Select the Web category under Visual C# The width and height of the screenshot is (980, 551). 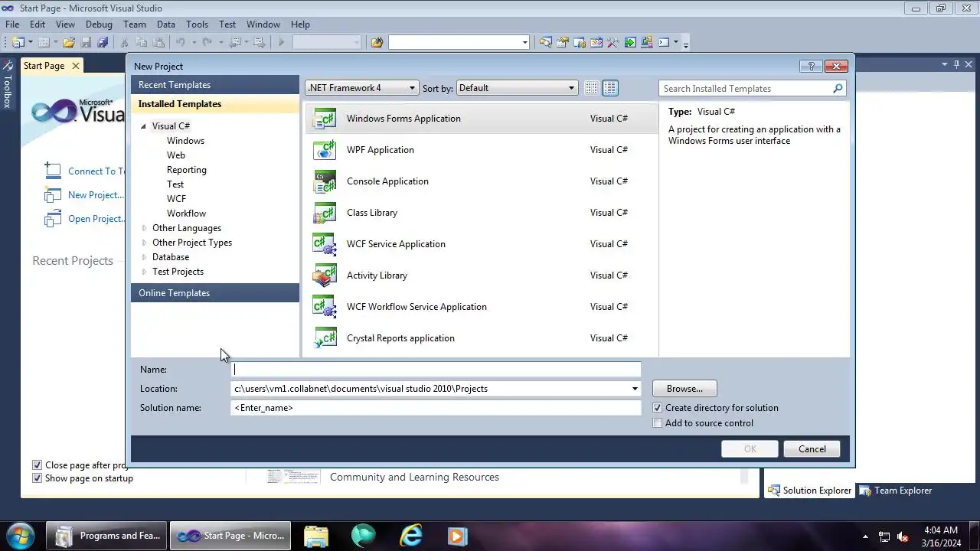[176, 155]
